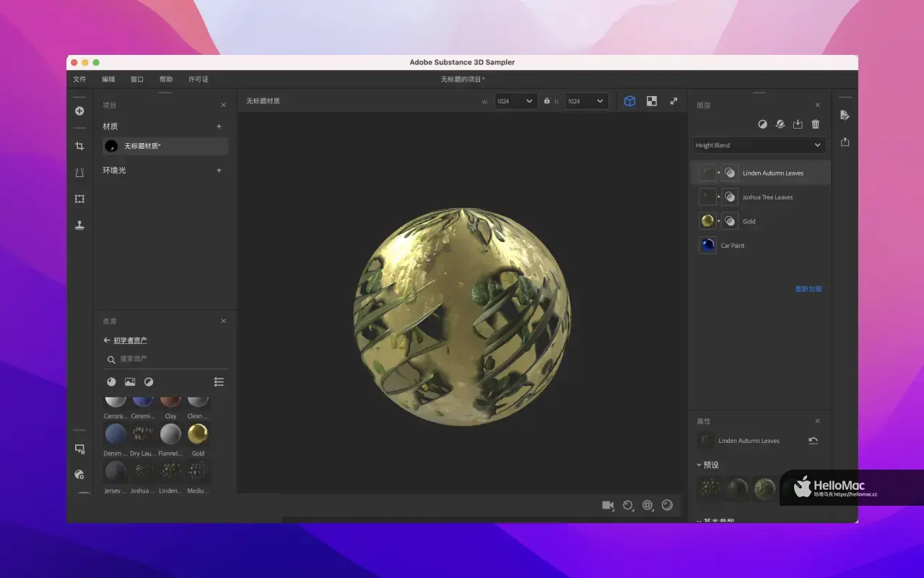This screenshot has height=578, width=924.
Task: Select the Car Paint layer
Action: 759,245
